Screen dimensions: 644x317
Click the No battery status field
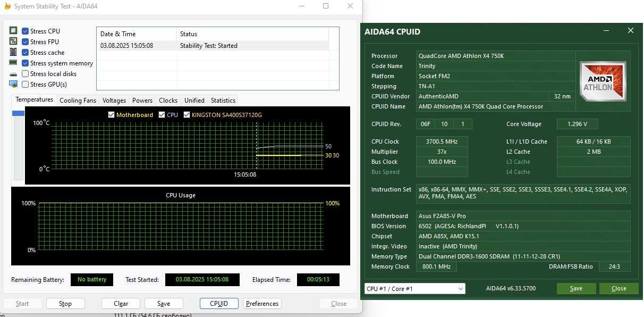(92, 280)
